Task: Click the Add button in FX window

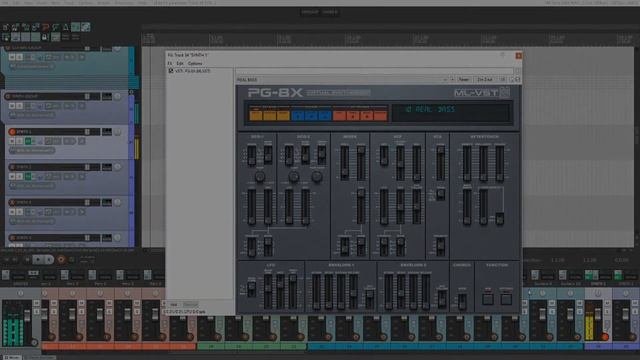Action: 174,304
